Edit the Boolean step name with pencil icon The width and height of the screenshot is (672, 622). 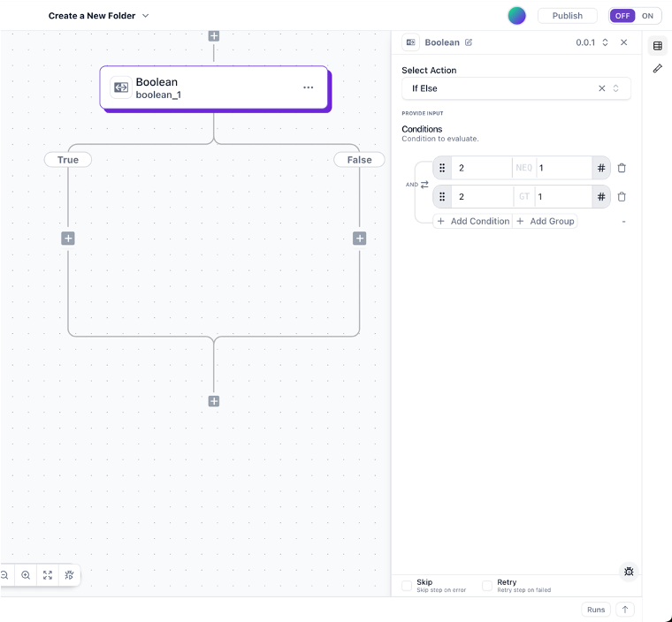click(469, 42)
